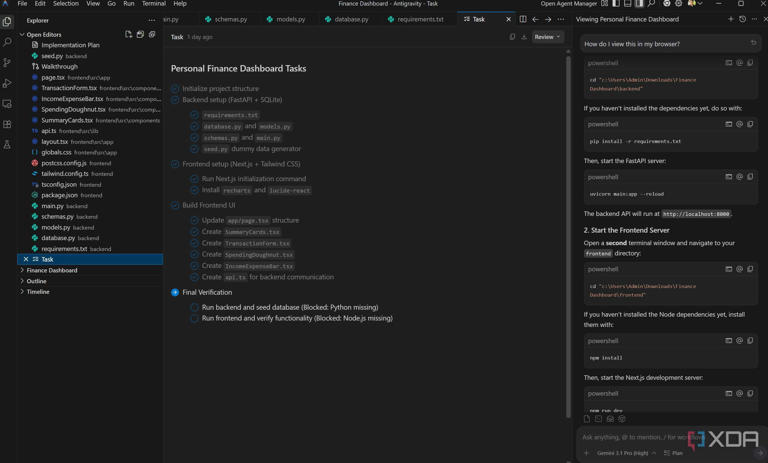Viewport: 768px width, 463px height.
Task: Open the Terminal menu
Action: coord(154,3)
